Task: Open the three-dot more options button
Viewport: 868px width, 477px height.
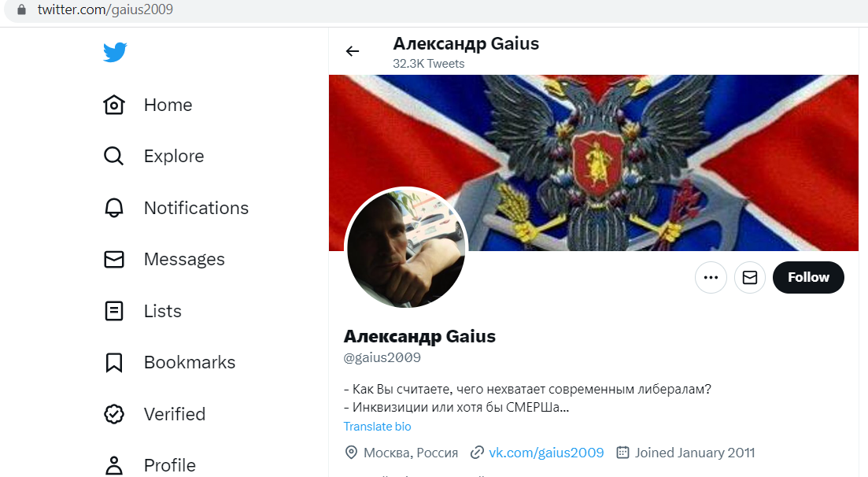Action: [x=711, y=278]
